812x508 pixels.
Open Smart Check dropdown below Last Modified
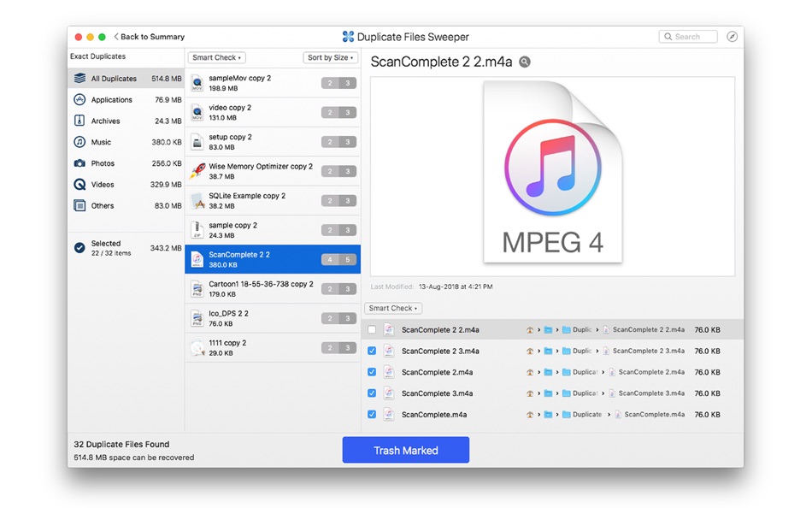coord(393,308)
